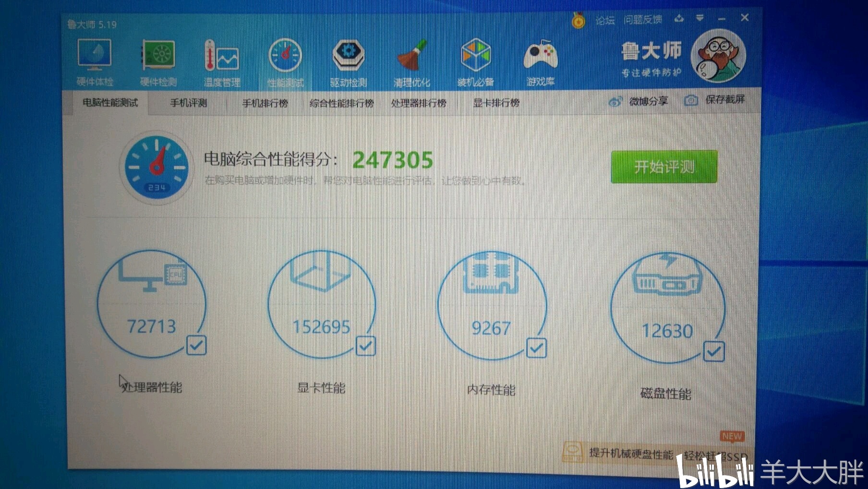Open 装机必备 essential software
Screen dimensions: 868x489
[475, 63]
